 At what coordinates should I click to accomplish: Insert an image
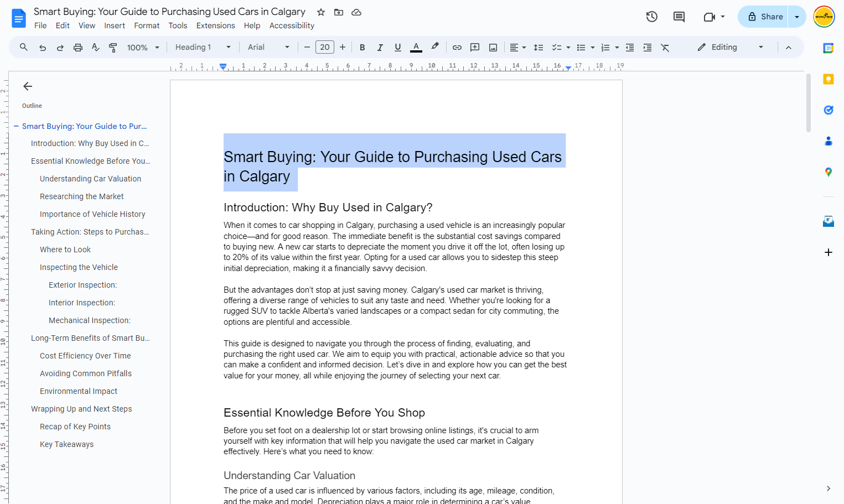coord(493,48)
